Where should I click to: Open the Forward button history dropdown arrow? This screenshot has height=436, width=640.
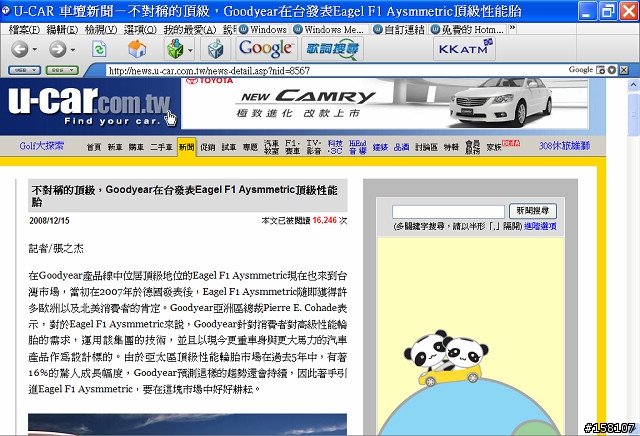73,50
